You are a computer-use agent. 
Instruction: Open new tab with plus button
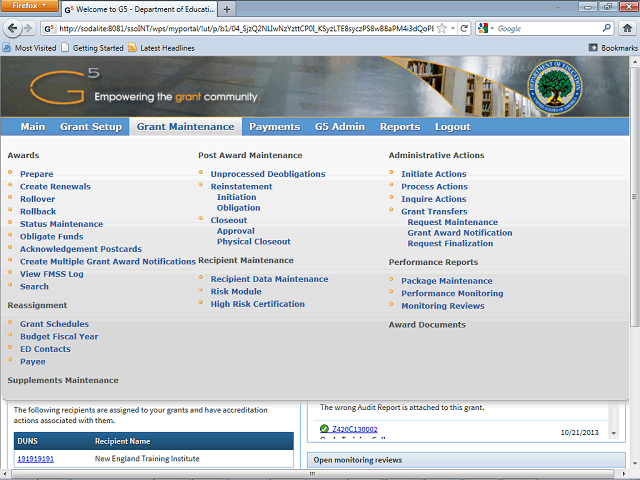pos(227,9)
